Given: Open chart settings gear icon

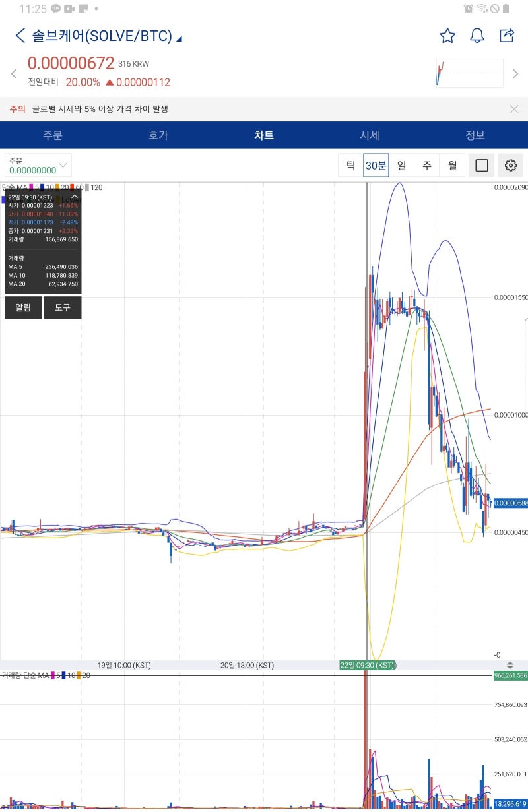Looking at the screenshot, I should (510, 166).
